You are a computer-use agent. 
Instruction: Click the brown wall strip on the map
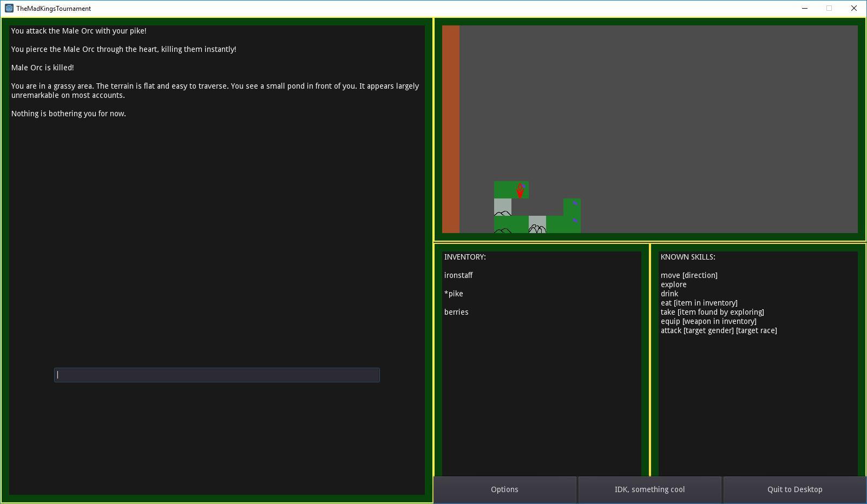point(451,129)
